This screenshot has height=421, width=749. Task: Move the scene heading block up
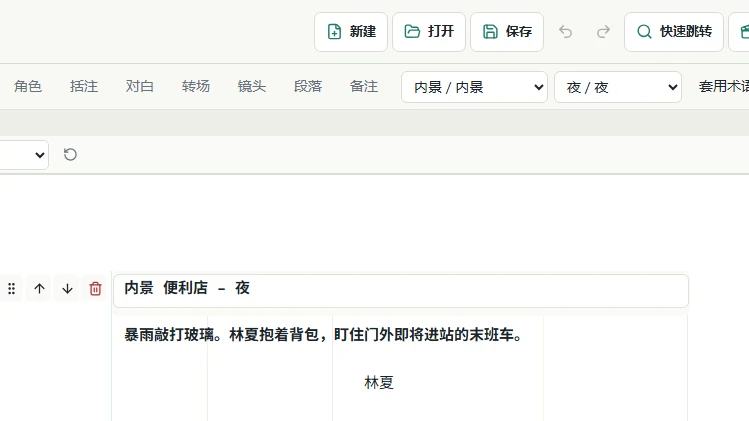40,288
